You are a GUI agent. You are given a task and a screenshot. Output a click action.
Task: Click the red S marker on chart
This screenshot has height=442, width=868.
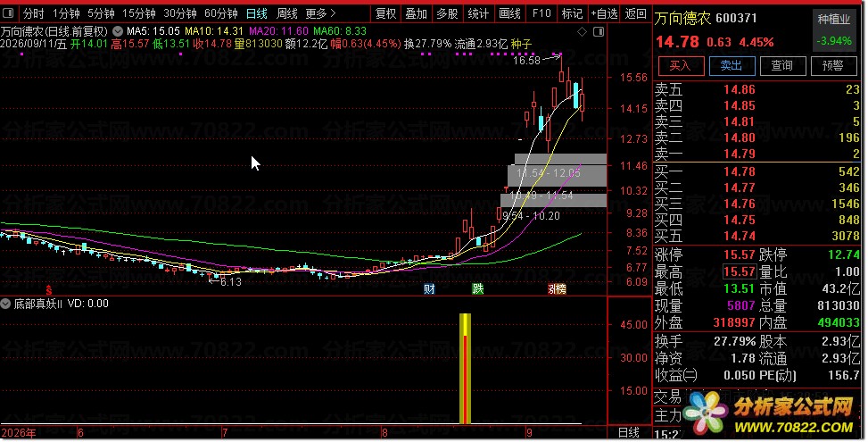[49, 289]
